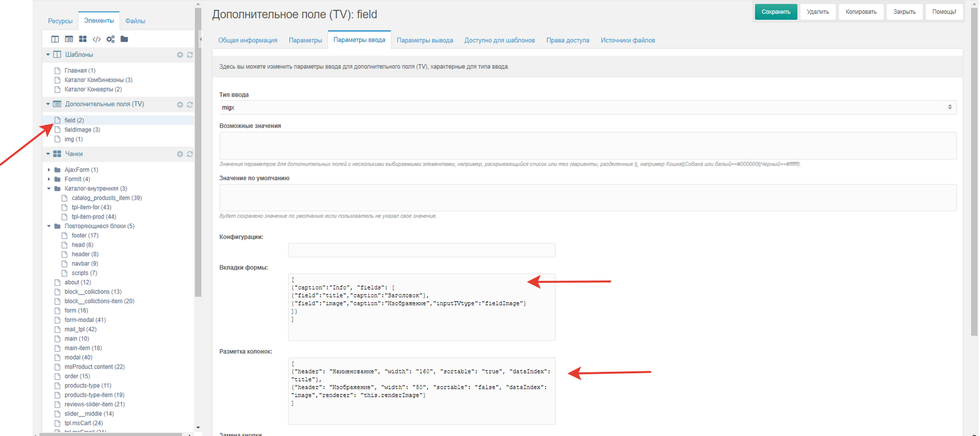Open the Общая информация tab
Viewport: 980px width, 436px height.
pyautogui.click(x=248, y=40)
